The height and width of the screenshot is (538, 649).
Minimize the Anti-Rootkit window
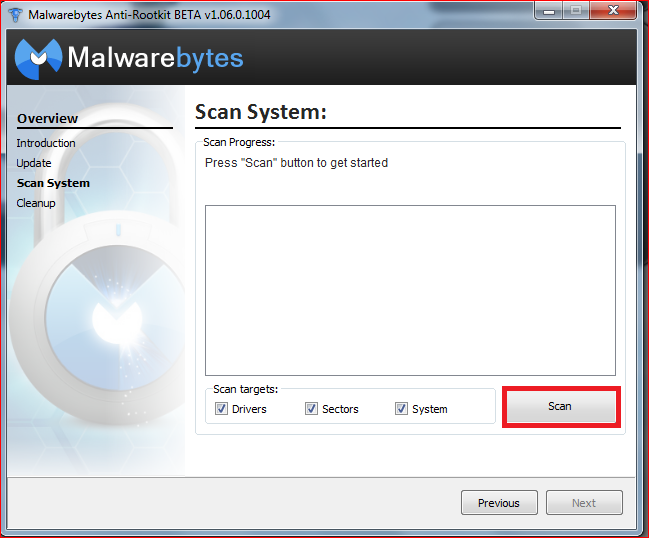(549, 10)
